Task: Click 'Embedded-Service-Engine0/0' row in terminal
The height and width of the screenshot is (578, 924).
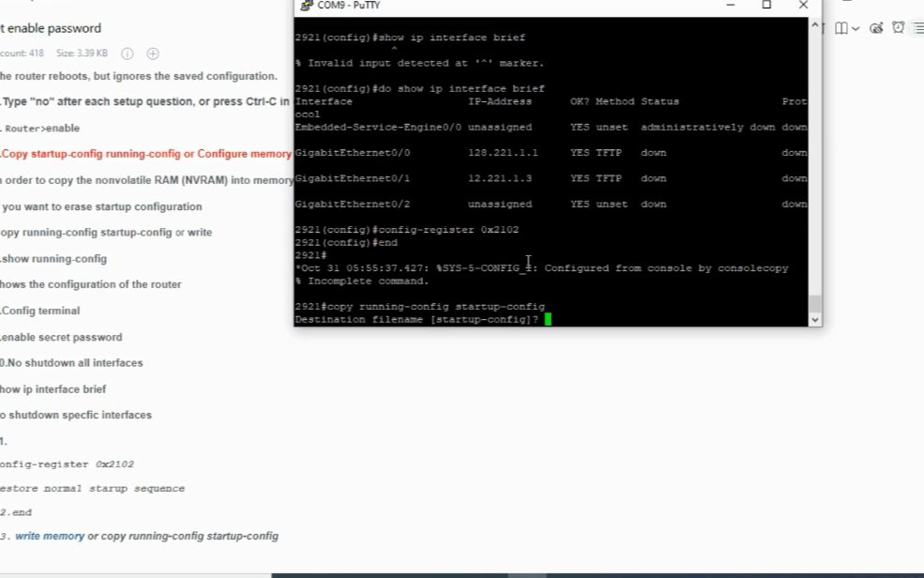Action: click(x=551, y=128)
